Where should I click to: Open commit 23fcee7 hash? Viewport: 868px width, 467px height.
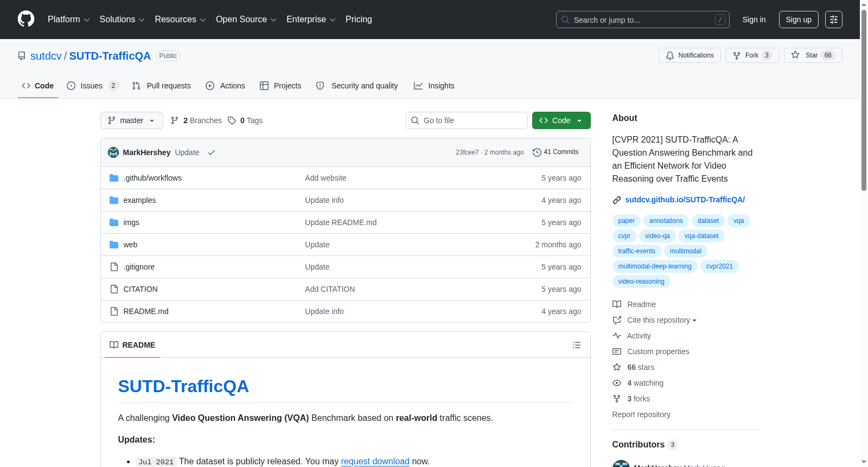coord(467,152)
